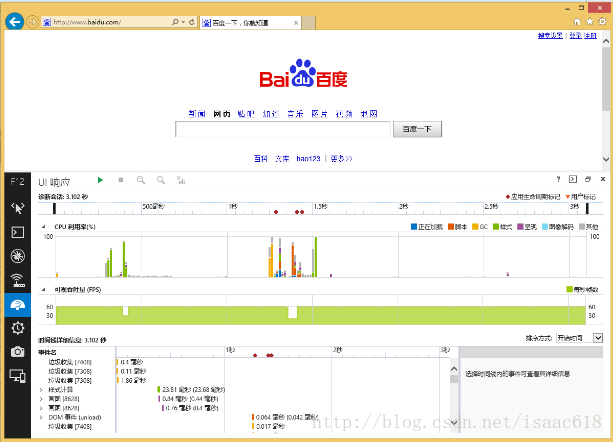Click the 图片 link on Baidu
Viewport: 613px width, 442px height.
click(x=319, y=114)
